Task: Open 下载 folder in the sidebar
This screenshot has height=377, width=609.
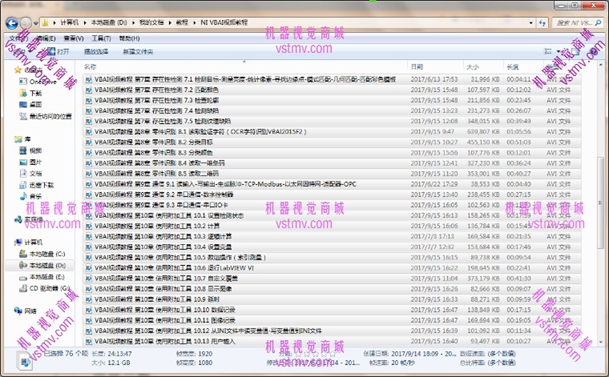Action: (x=31, y=93)
